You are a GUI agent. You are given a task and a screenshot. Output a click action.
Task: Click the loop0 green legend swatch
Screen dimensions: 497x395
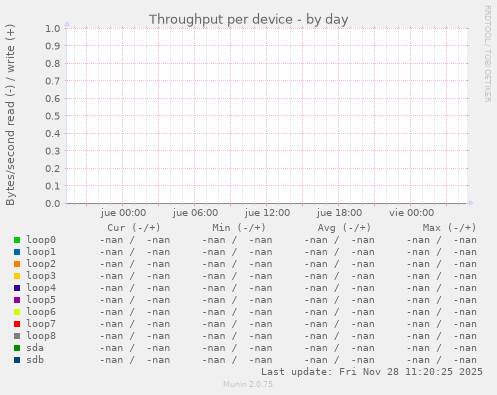pos(17,240)
